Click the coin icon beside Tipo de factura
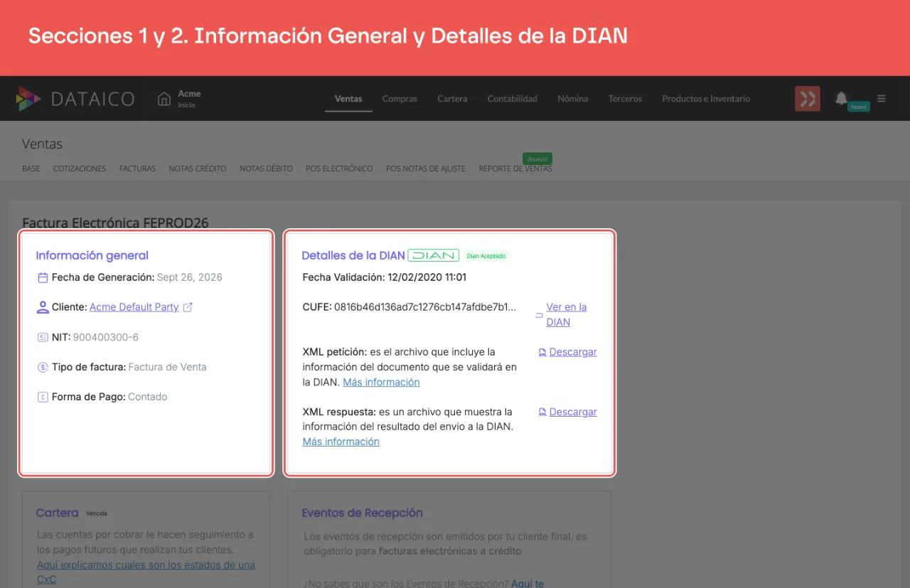The width and height of the screenshot is (910, 588). (43, 367)
